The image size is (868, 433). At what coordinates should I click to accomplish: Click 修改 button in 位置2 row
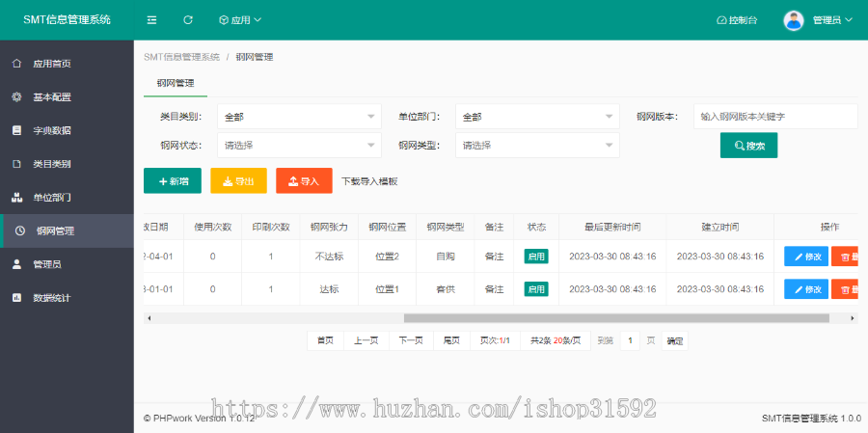[x=806, y=257]
